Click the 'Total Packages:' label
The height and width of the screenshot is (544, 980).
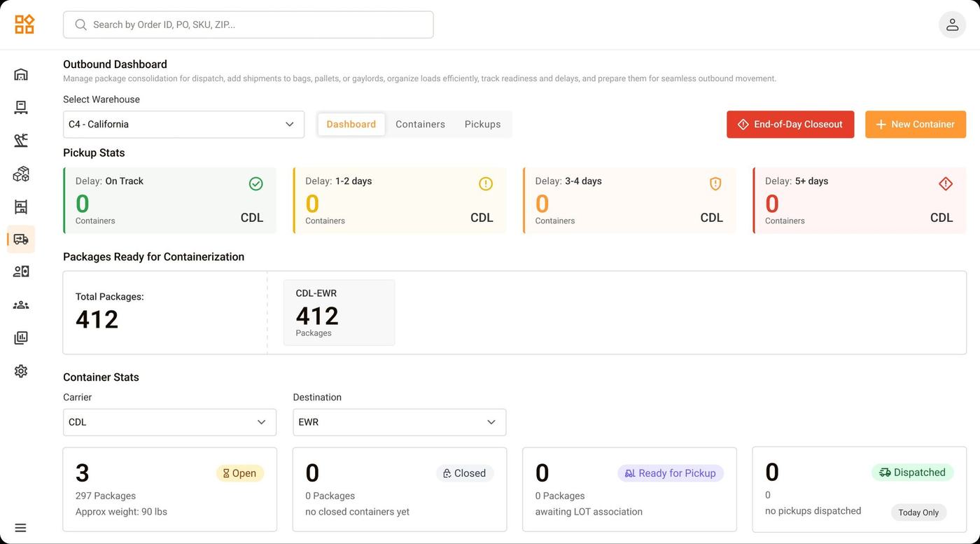[x=110, y=297]
